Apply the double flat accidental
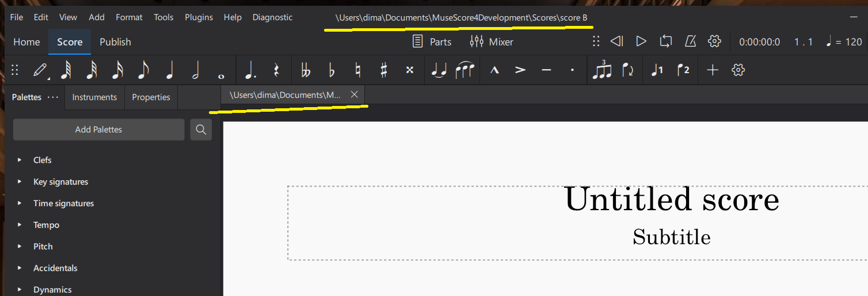The image size is (868, 296). pyautogui.click(x=306, y=70)
